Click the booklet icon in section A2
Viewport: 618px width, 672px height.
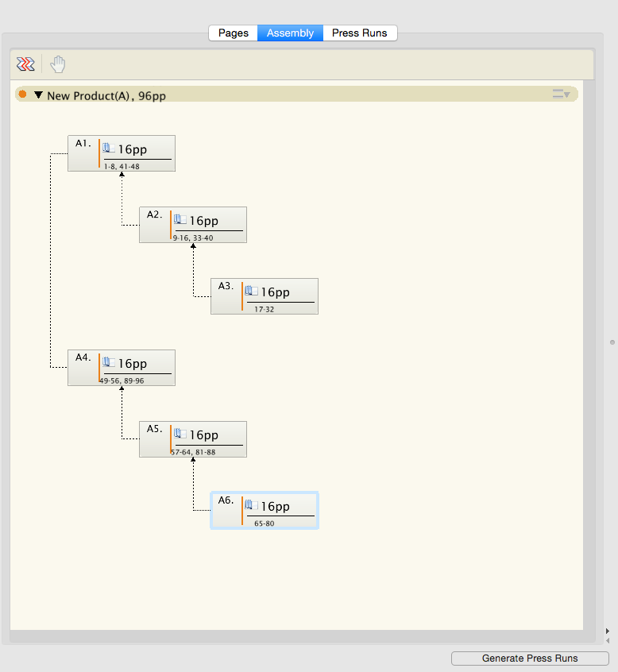pyautogui.click(x=180, y=220)
